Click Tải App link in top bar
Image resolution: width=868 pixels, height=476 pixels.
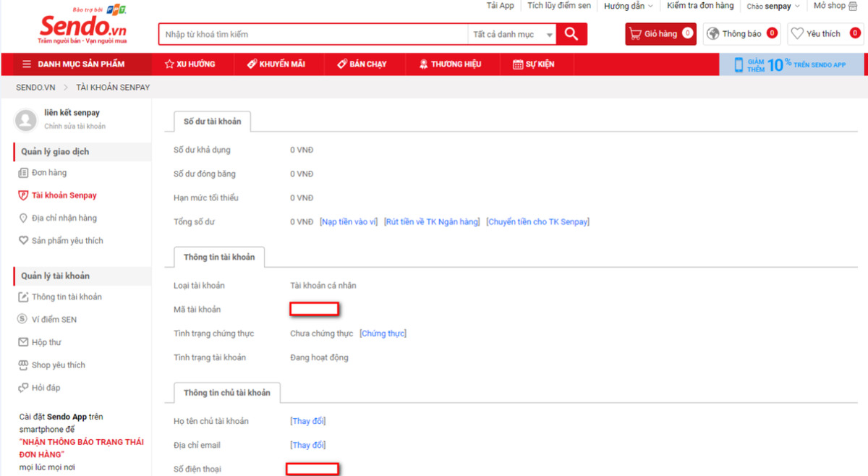[501, 6]
